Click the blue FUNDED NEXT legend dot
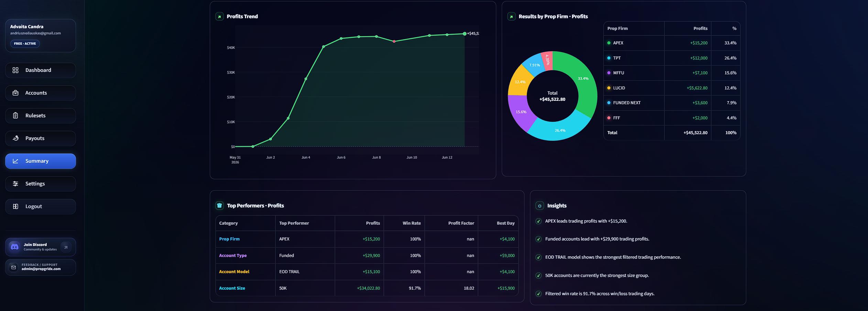Screen dimensions: 868x311 click(x=609, y=103)
